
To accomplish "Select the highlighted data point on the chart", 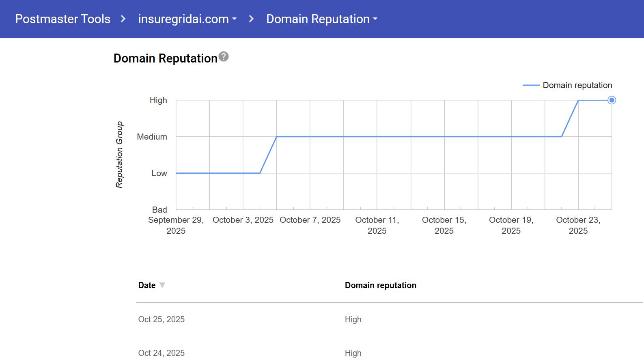I will click(x=612, y=100).
